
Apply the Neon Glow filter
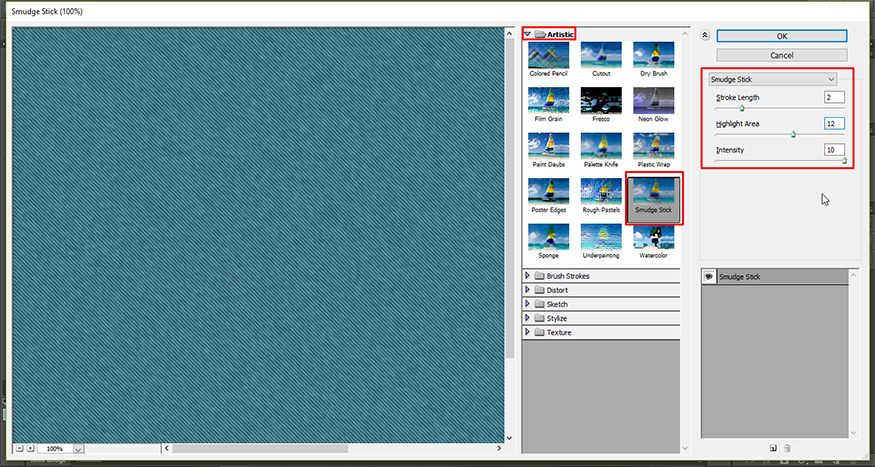coord(653,105)
